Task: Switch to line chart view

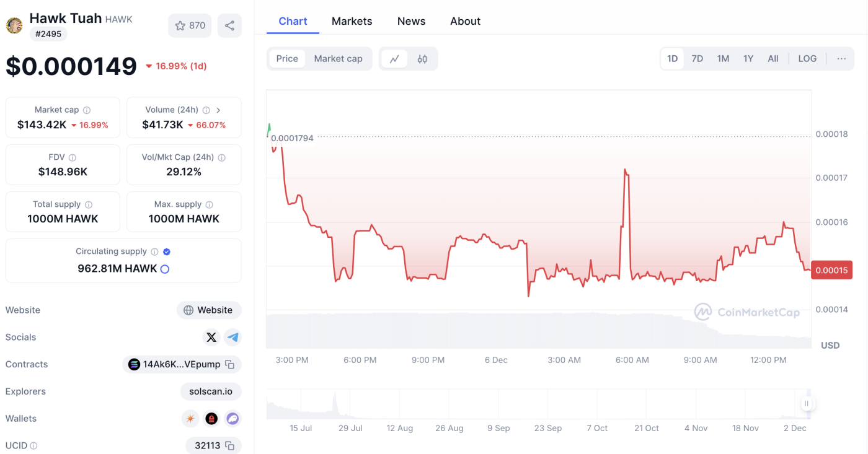Action: (394, 59)
